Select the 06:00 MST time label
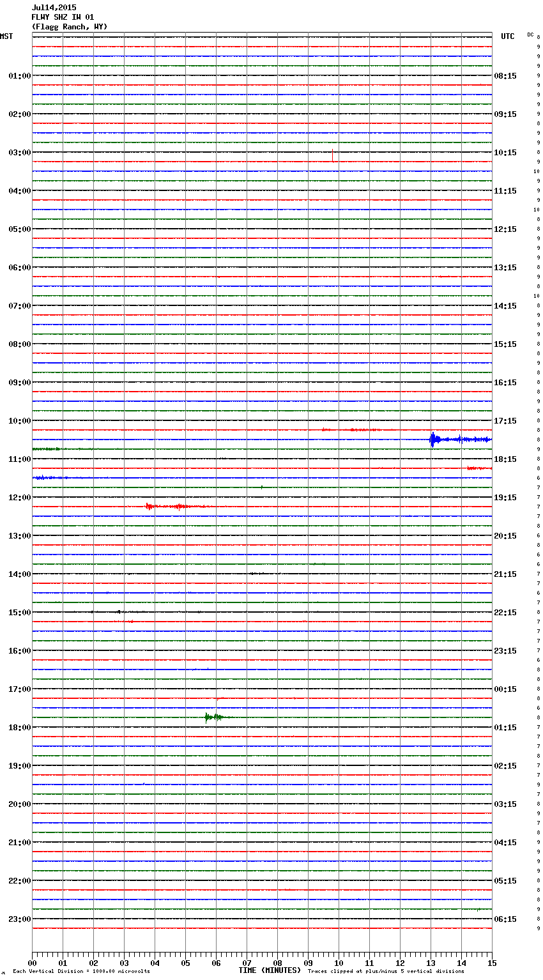 click(19, 268)
